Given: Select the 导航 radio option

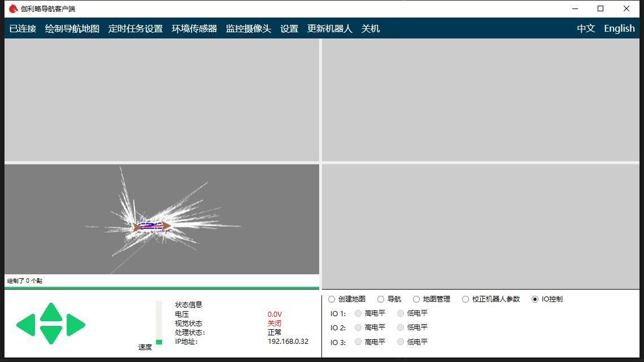Looking at the screenshot, I should click(381, 299).
